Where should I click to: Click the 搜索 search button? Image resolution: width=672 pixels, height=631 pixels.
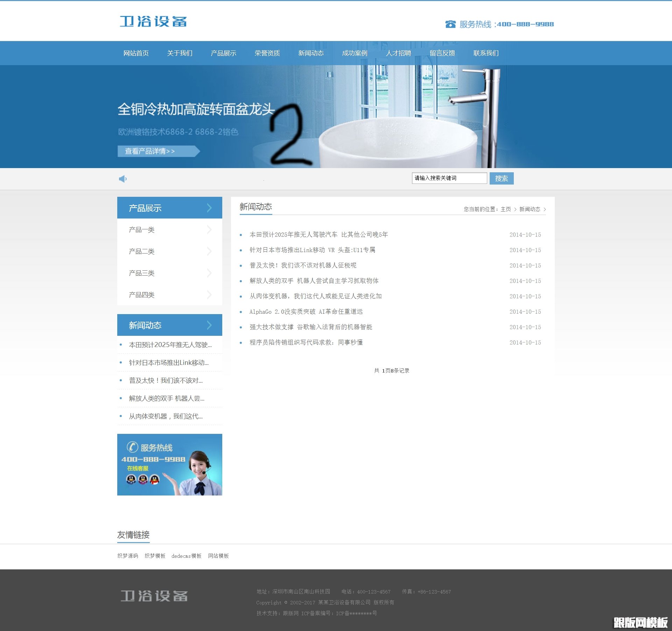coord(502,178)
